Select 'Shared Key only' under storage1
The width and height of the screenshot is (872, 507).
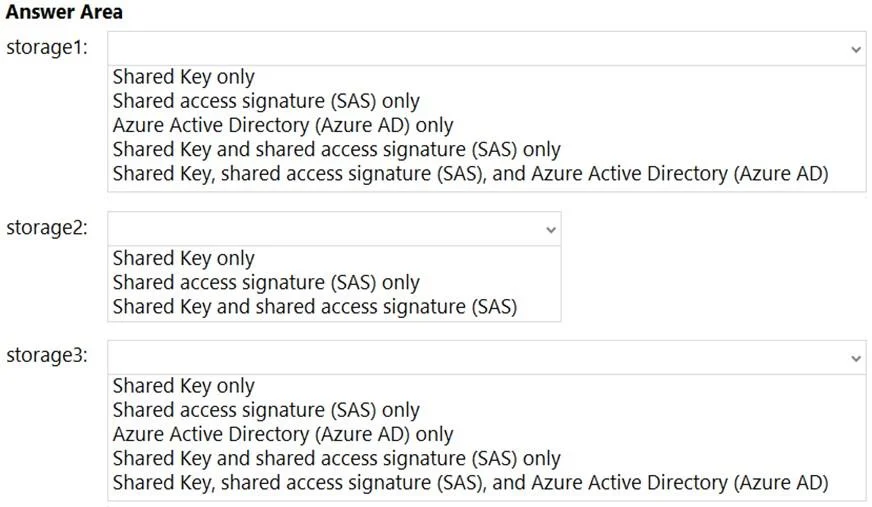(x=184, y=77)
